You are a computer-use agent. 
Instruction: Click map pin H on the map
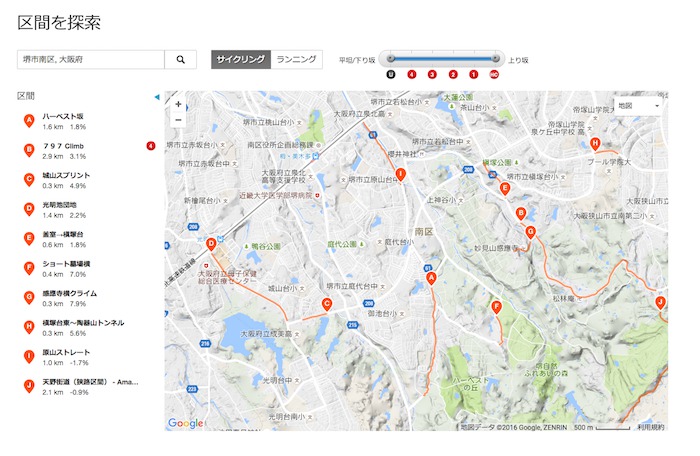tap(595, 144)
